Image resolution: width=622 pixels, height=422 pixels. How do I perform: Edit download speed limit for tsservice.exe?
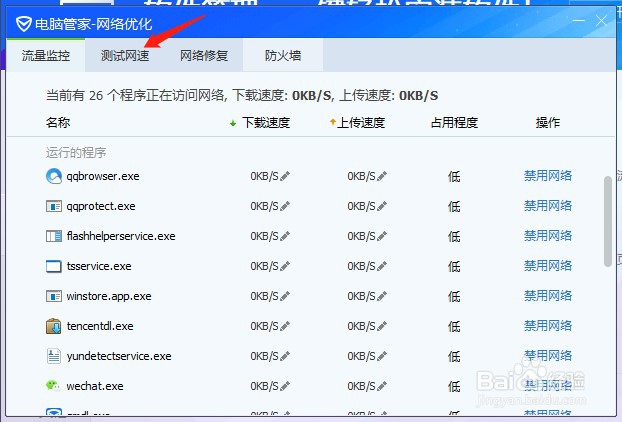coord(285,266)
